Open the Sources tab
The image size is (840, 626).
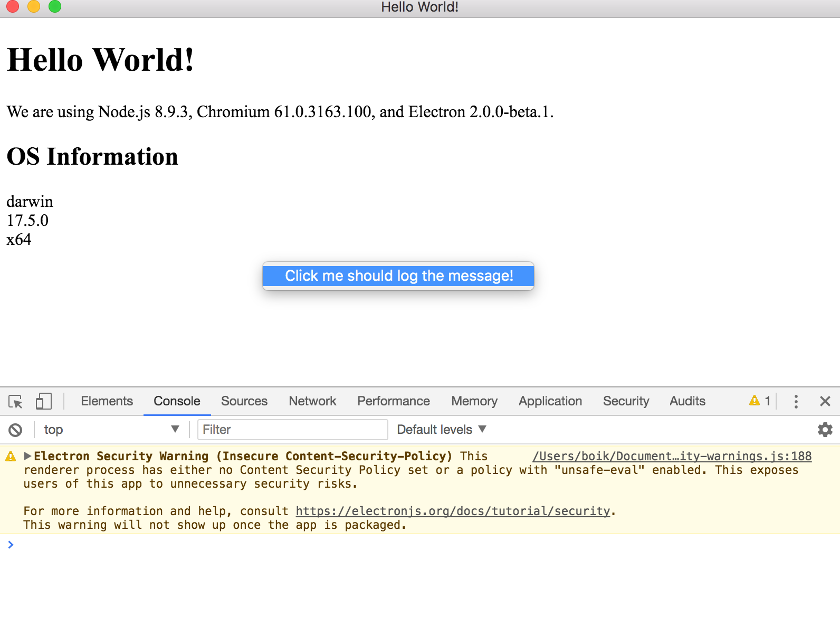coord(244,401)
